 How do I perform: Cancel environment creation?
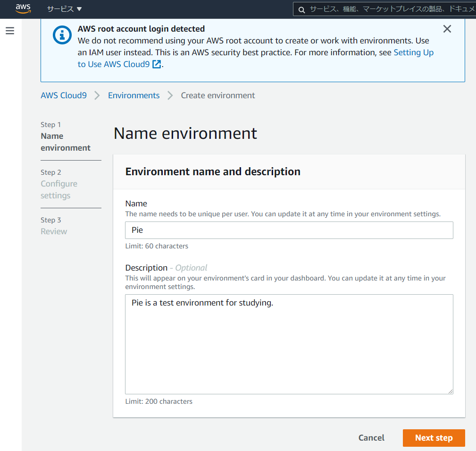(x=371, y=438)
